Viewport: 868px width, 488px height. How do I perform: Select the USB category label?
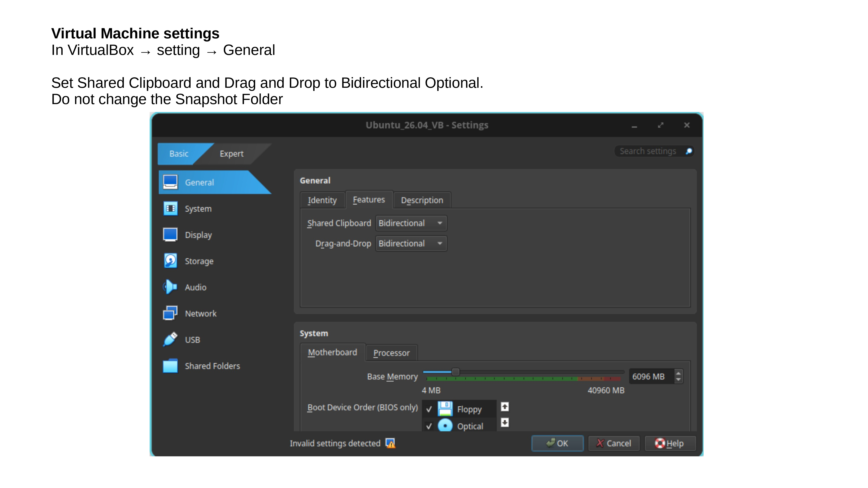192,340
